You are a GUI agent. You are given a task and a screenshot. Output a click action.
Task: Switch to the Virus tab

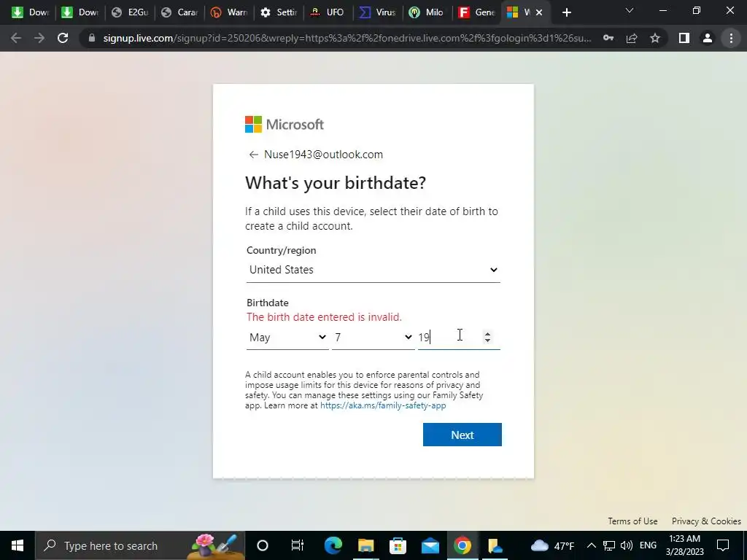point(378,12)
